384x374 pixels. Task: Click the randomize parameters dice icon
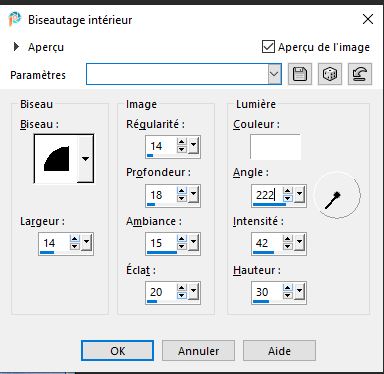pyautogui.click(x=330, y=74)
